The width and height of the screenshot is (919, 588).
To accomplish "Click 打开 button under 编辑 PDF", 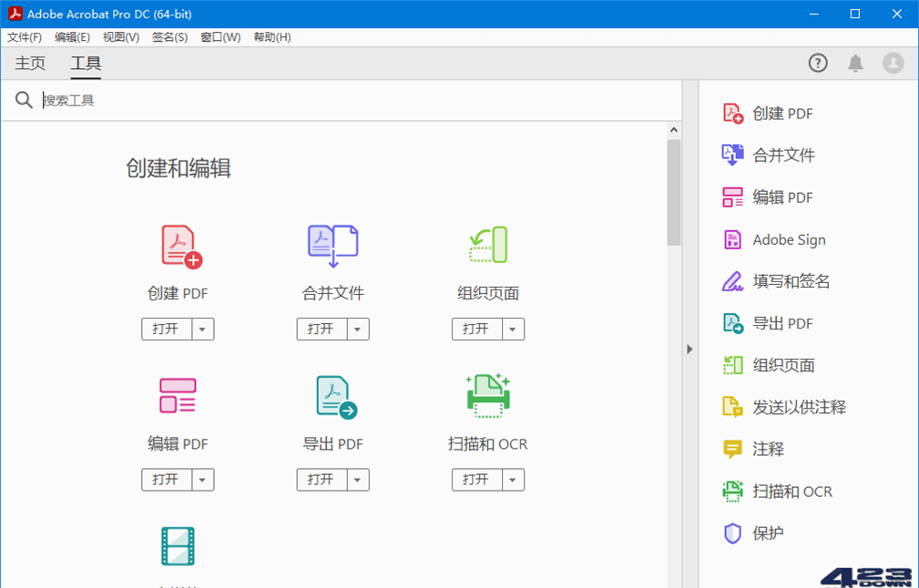I will point(167,480).
